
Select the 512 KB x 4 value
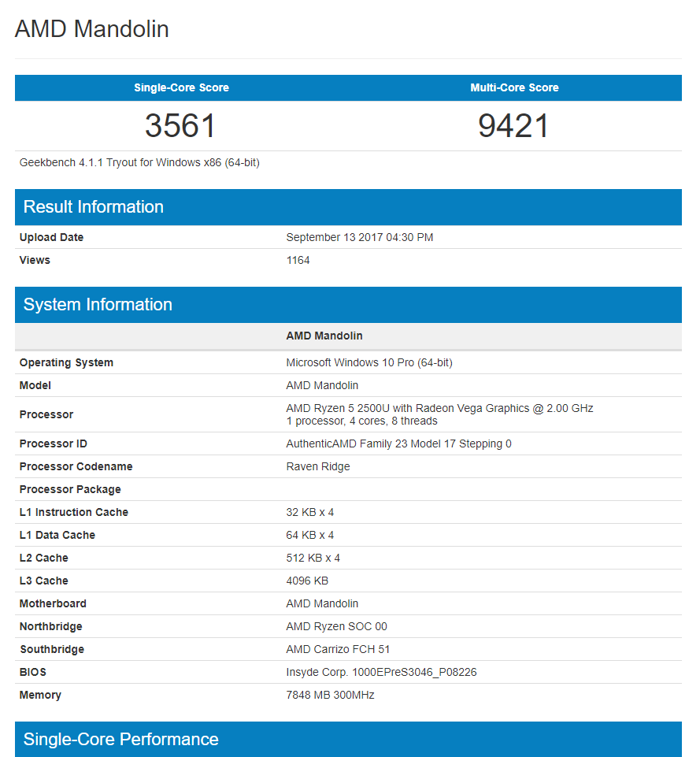[x=313, y=558]
